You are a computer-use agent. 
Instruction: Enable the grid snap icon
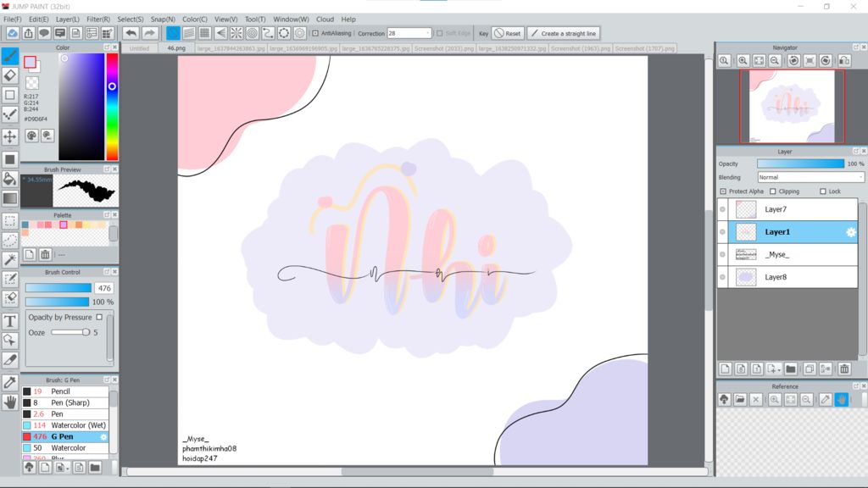[x=205, y=33]
